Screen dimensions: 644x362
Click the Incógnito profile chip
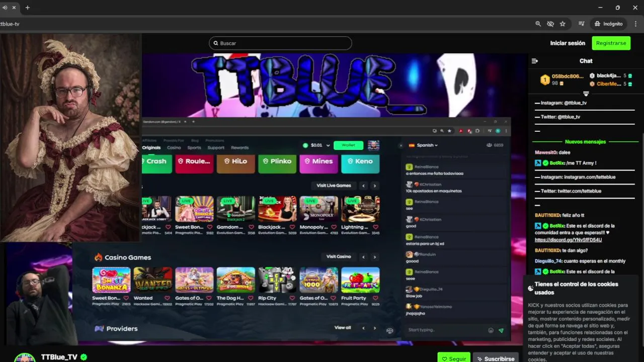[608, 24]
